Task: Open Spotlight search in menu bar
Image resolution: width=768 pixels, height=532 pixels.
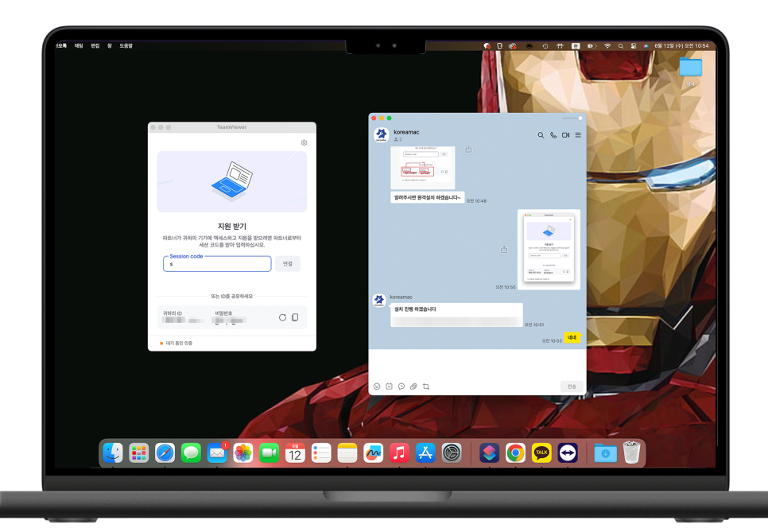Action: (621, 45)
